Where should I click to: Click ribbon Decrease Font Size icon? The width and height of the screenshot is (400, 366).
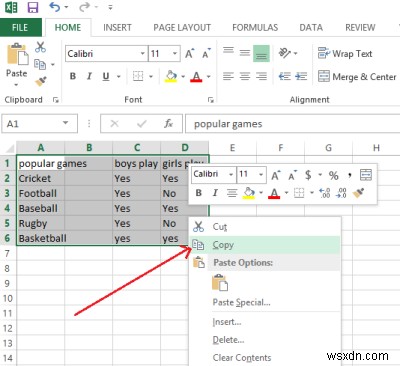[207, 54]
